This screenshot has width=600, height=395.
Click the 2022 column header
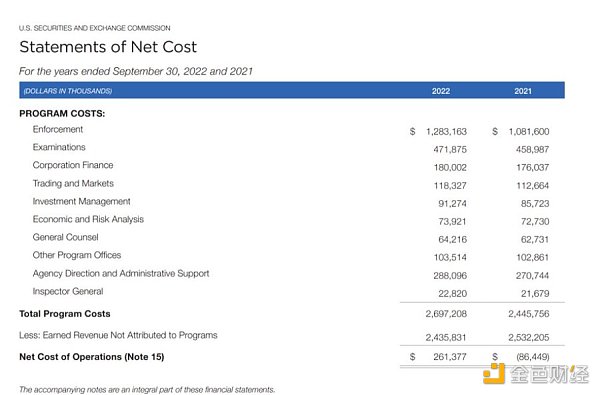(441, 91)
